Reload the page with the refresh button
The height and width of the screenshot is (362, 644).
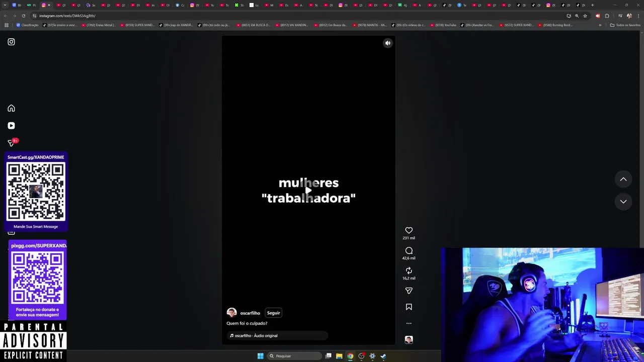point(23,16)
